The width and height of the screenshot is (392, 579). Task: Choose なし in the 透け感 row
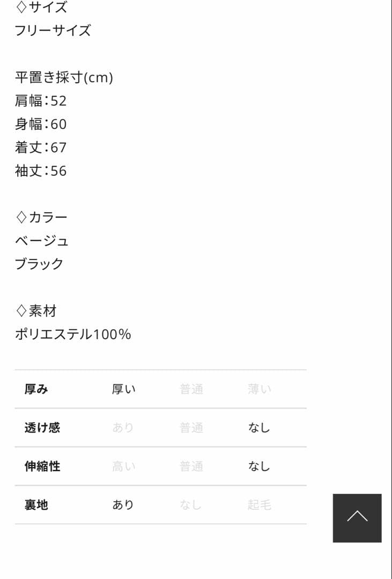coord(259,428)
